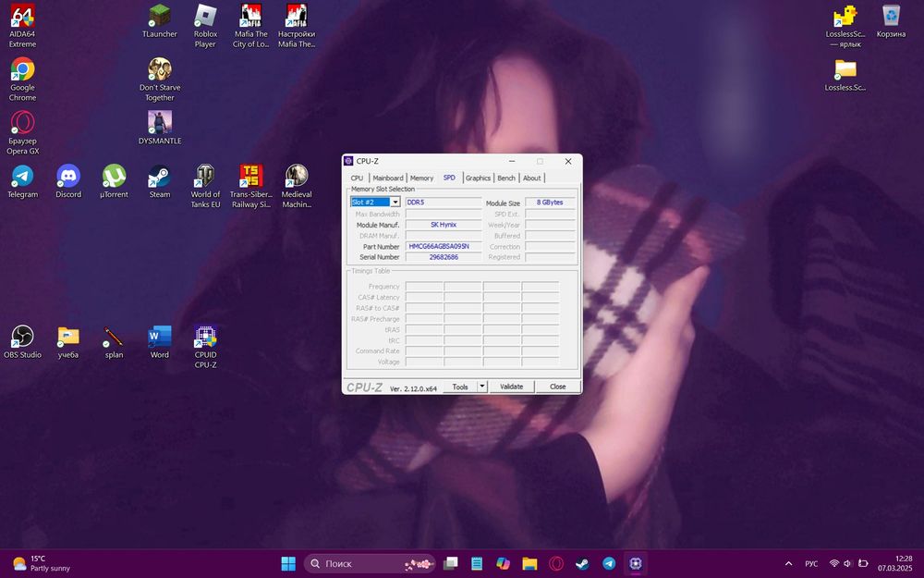
Task: Switch to the Memory tab in CPU-Z
Action: tap(421, 178)
